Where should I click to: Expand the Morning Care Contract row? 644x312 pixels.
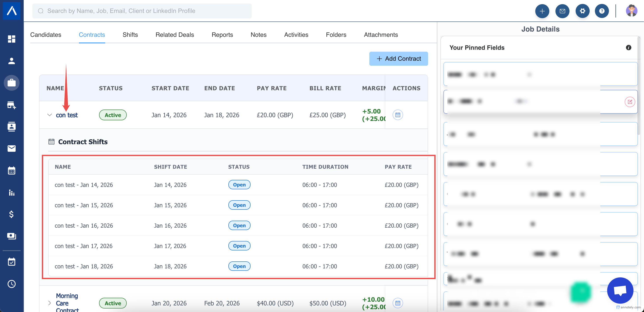point(50,303)
